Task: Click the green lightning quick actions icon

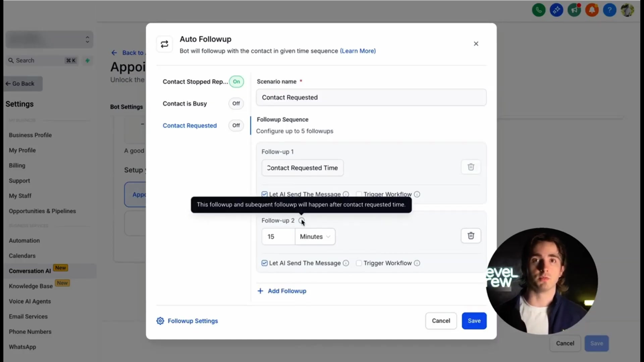Action: click(x=87, y=61)
